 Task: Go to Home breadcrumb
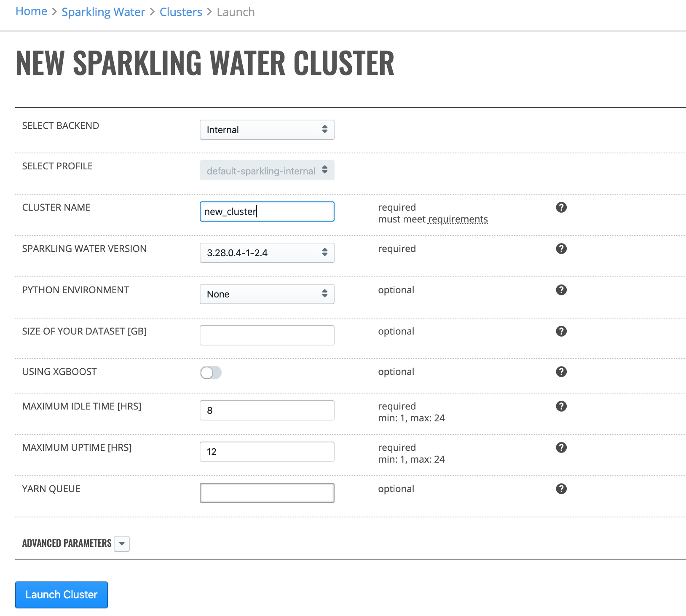(x=32, y=11)
